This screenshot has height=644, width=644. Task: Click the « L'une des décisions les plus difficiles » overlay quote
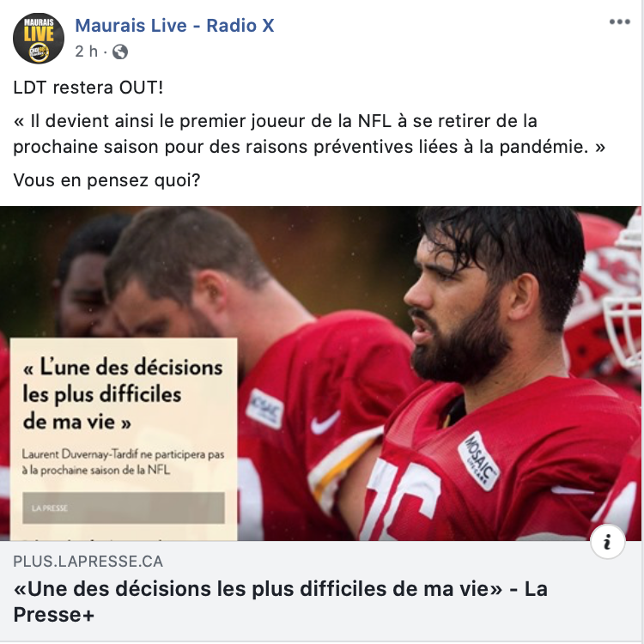pos(123,394)
